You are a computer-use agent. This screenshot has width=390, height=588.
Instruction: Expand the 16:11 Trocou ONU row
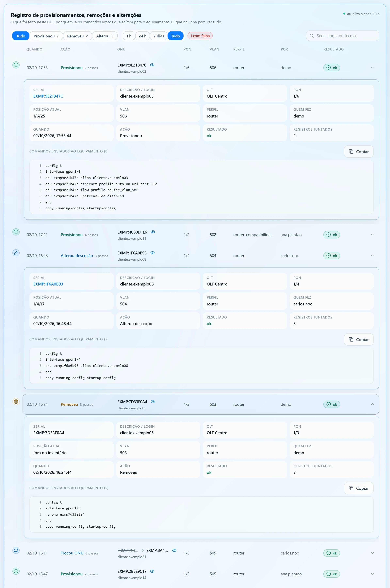coord(372,553)
